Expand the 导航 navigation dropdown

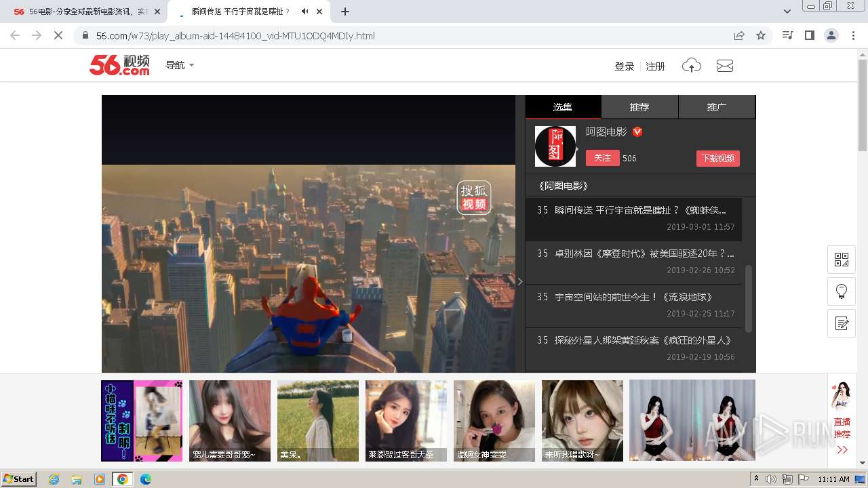tap(180, 65)
